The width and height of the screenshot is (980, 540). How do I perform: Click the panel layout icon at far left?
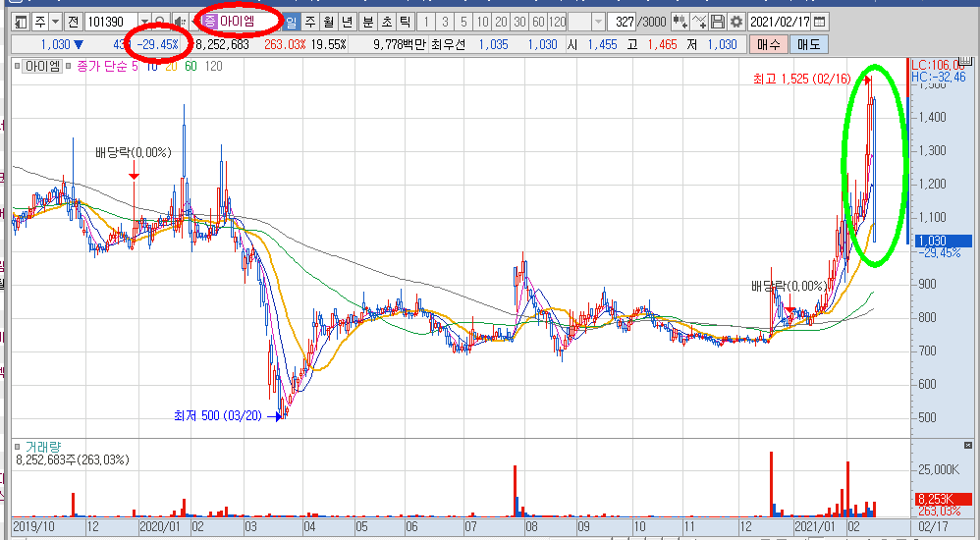[21, 21]
